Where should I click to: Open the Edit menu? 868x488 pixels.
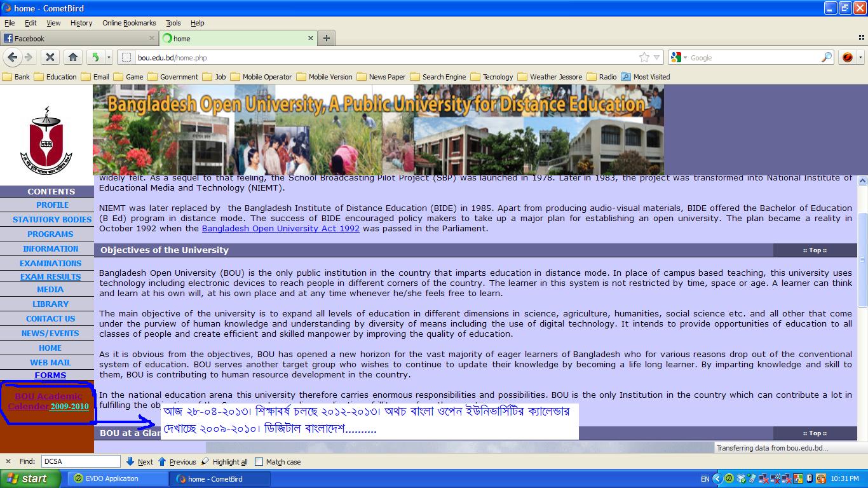point(31,23)
